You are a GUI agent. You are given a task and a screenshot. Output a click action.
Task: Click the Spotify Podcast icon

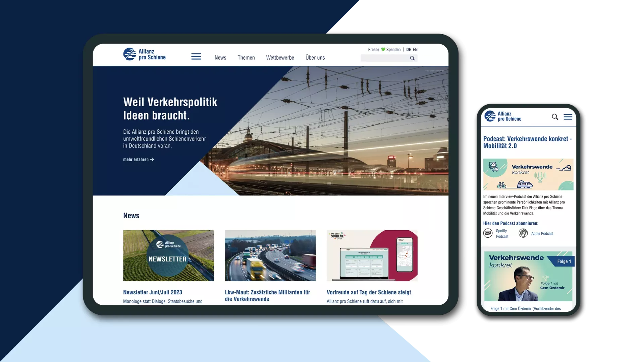(488, 233)
